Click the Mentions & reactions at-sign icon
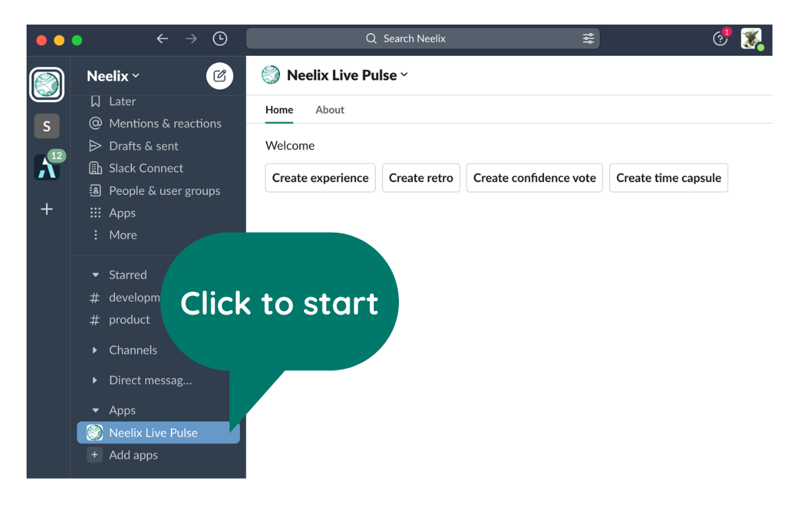798x532 pixels. click(x=96, y=124)
